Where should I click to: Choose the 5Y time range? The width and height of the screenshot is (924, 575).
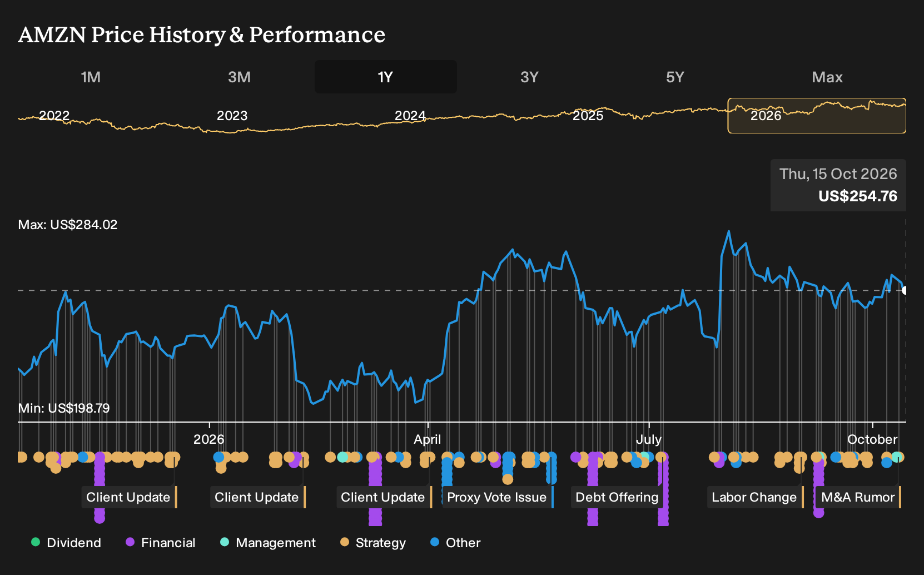click(x=675, y=77)
